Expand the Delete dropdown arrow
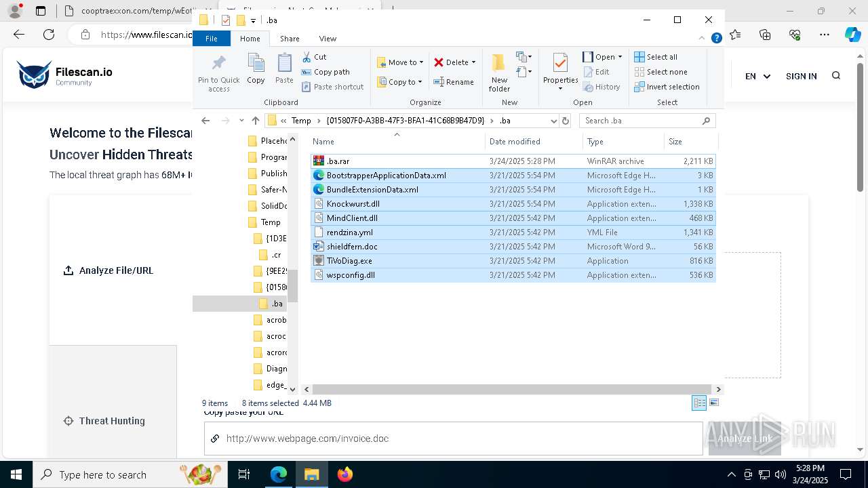This screenshot has height=488, width=868. pos(473,62)
